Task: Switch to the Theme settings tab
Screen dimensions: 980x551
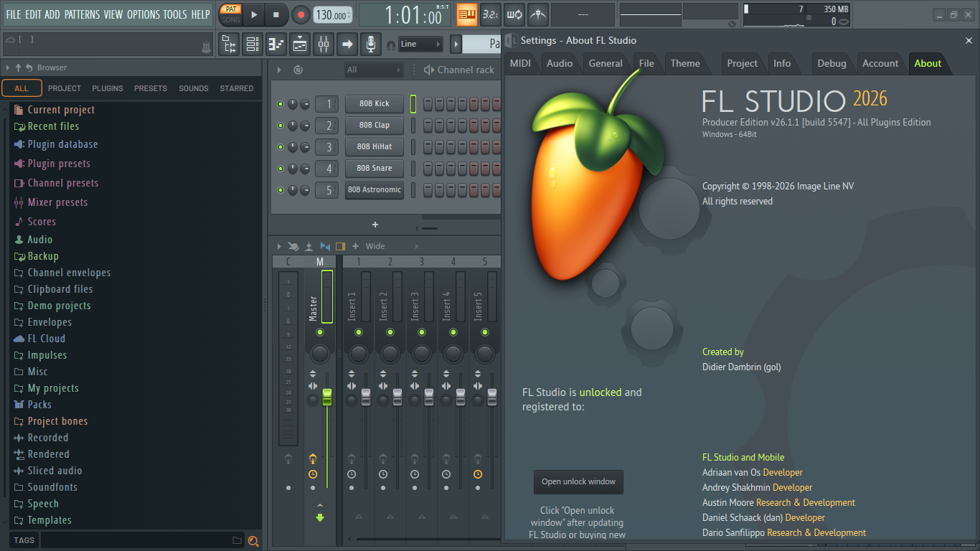Action: click(x=685, y=63)
